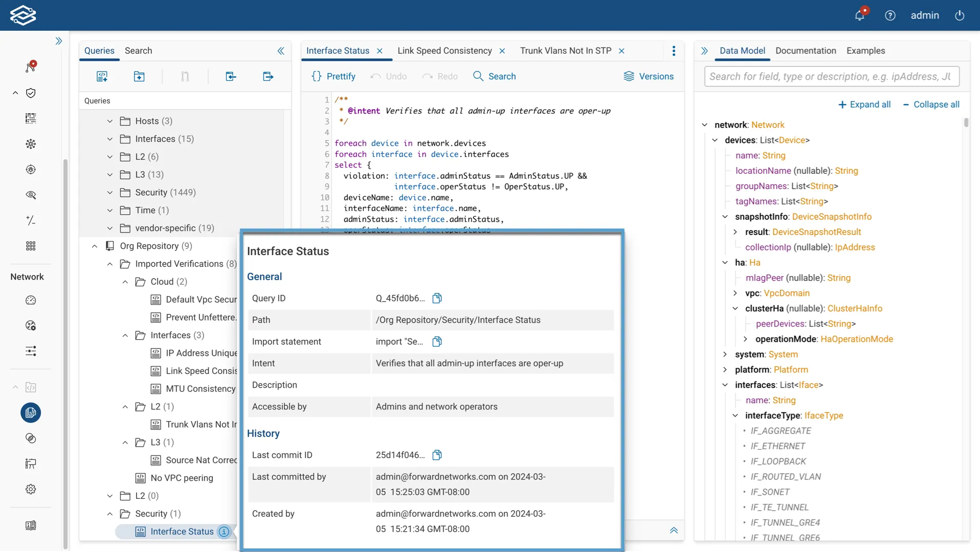Expand the system: System node

coord(725,354)
